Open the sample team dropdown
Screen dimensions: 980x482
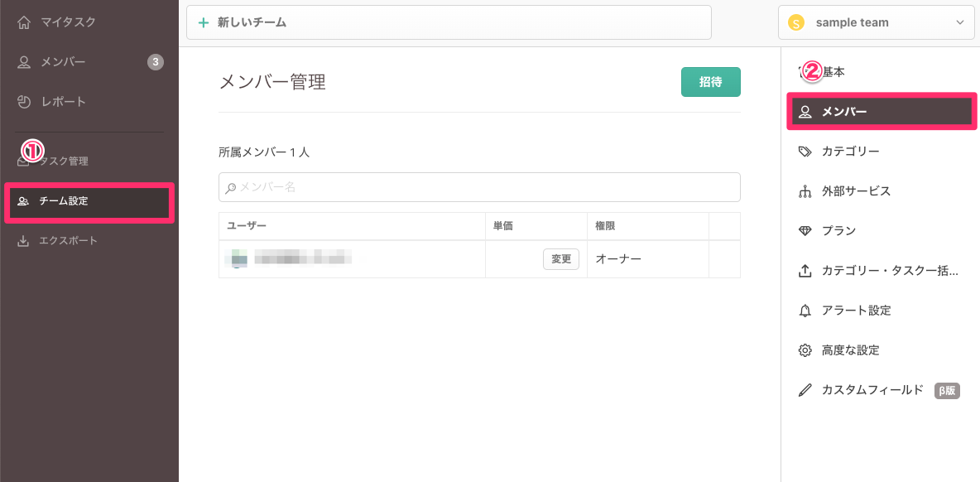876,22
